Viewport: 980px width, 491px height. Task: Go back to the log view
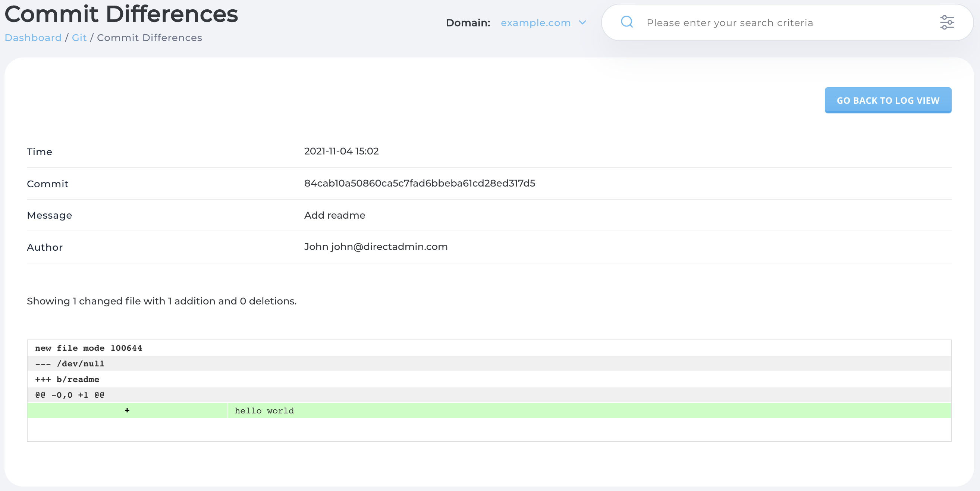[888, 100]
